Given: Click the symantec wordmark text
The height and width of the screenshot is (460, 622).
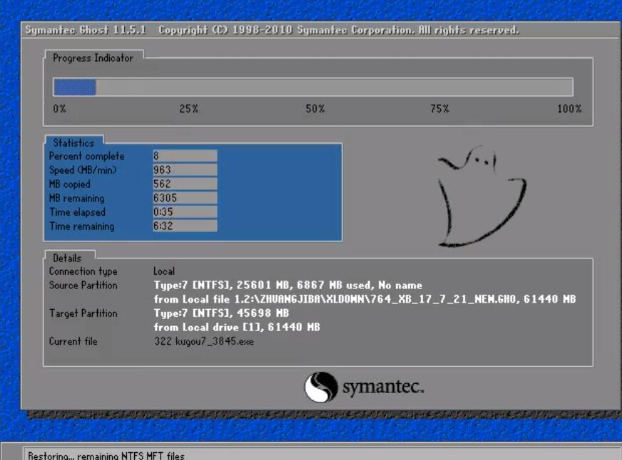Looking at the screenshot, I should click(383, 387).
